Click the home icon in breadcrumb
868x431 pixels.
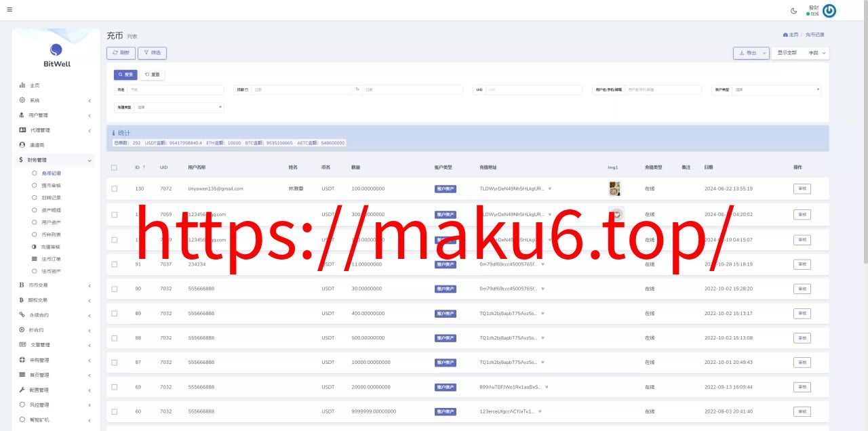(785, 35)
